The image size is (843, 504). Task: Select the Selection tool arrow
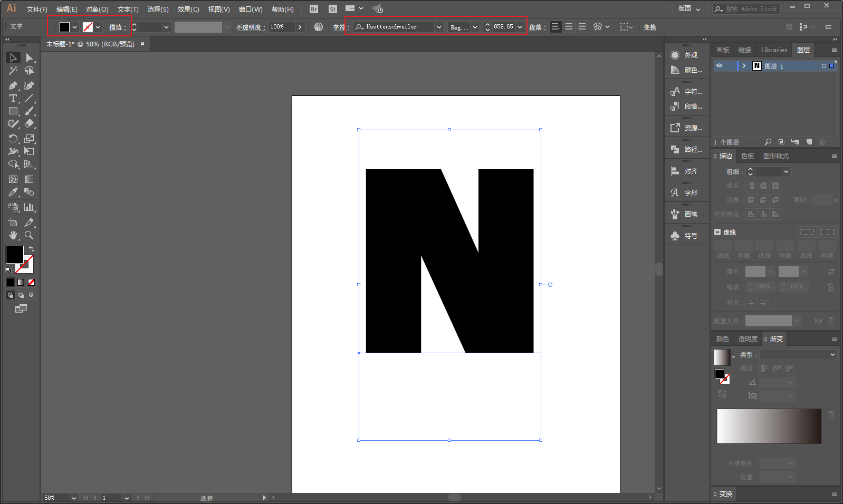click(13, 57)
